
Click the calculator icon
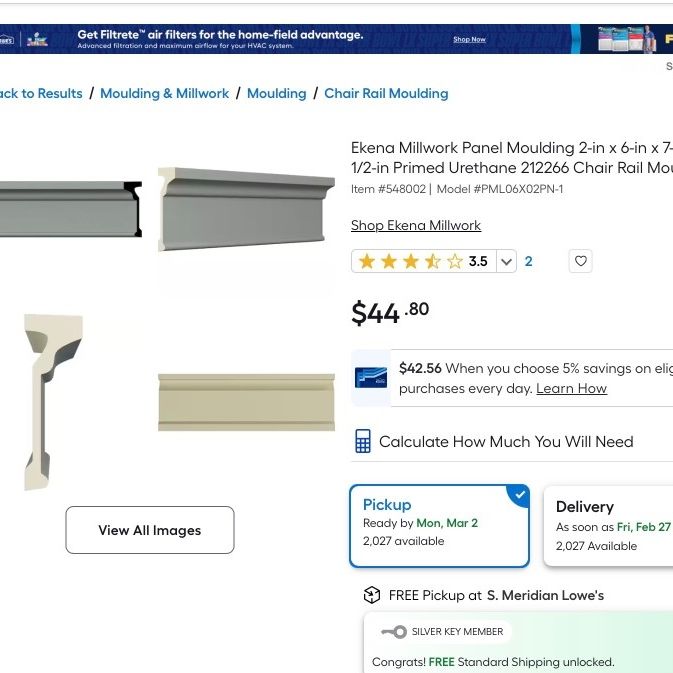[x=363, y=441]
